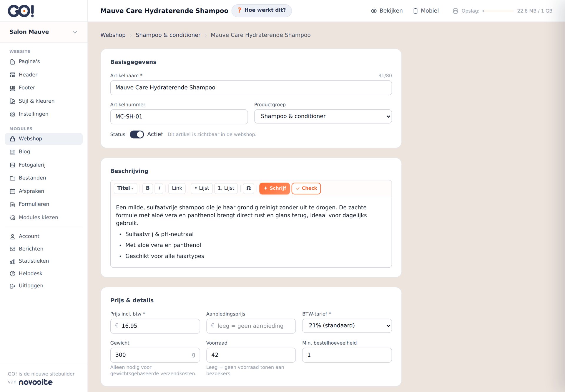
Task: Open the BTW-tarief dropdown
Action: tap(347, 326)
